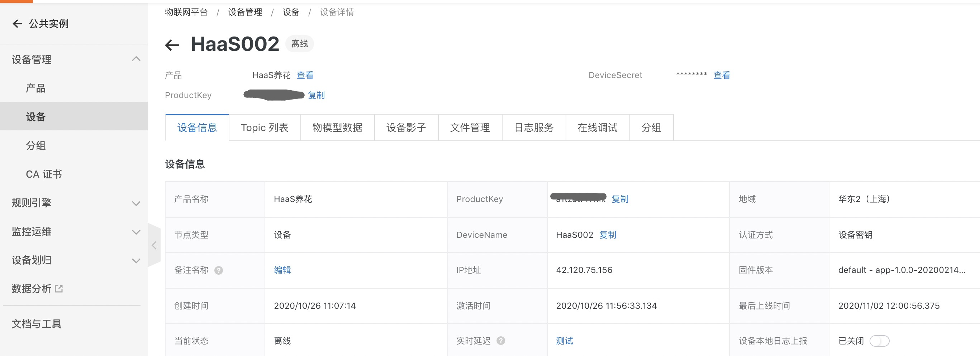Expand the 规则引擎 menu section

136,203
